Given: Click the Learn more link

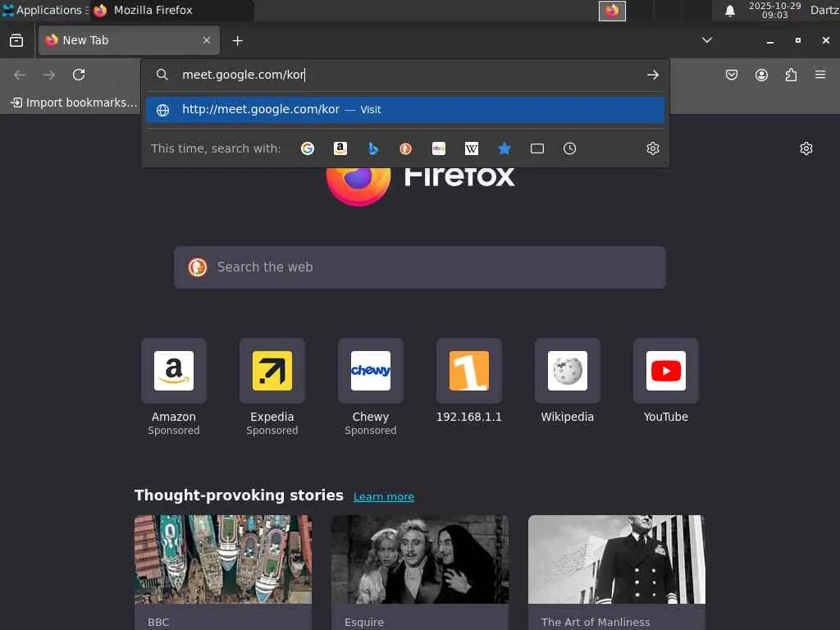Looking at the screenshot, I should tap(384, 496).
